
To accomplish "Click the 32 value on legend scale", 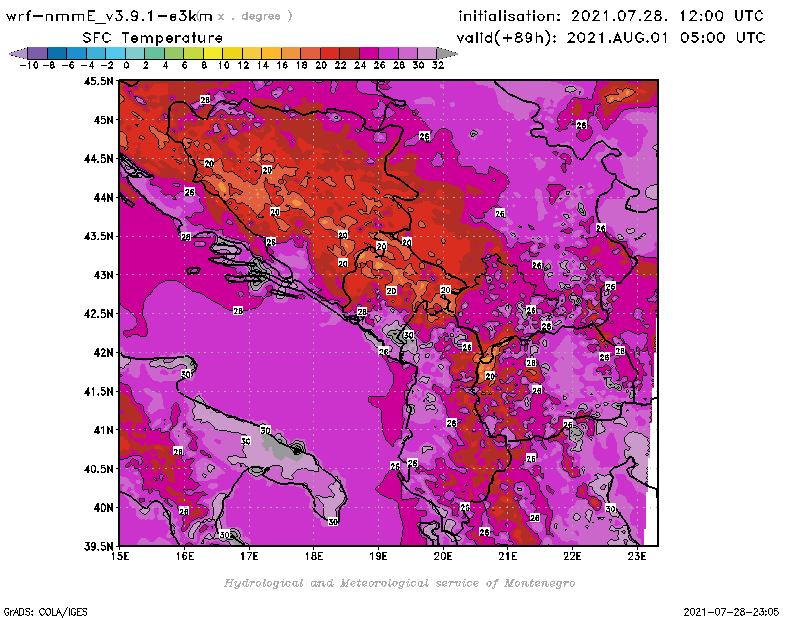I will pyautogui.click(x=438, y=66).
